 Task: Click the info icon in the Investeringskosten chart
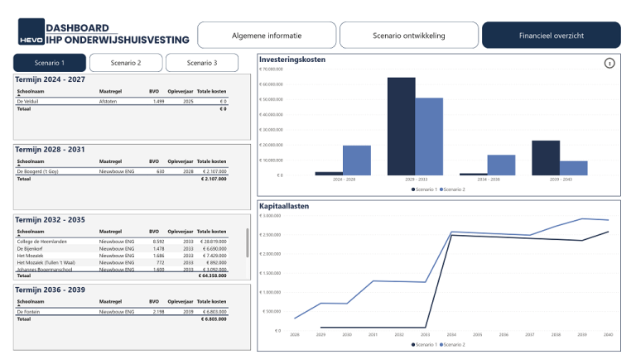tap(609, 63)
